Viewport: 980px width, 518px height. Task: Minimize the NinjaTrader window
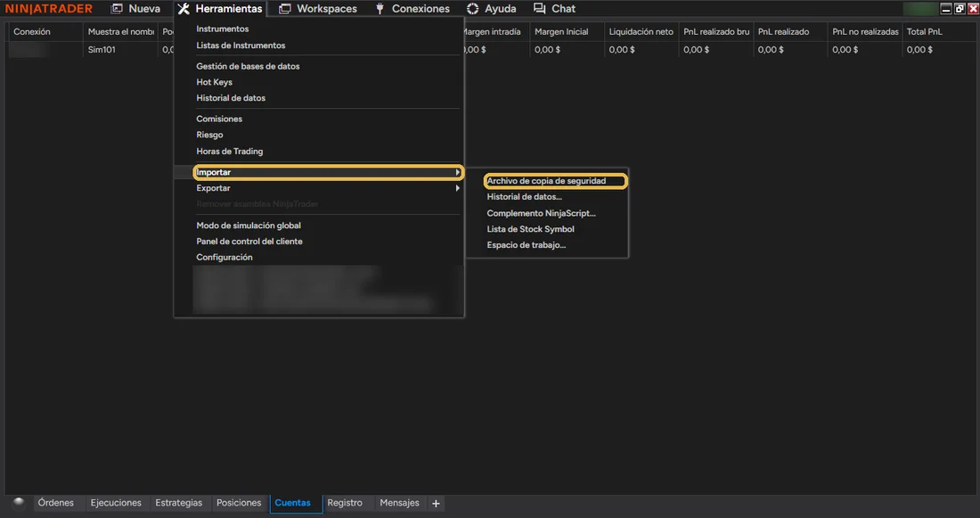click(x=946, y=9)
